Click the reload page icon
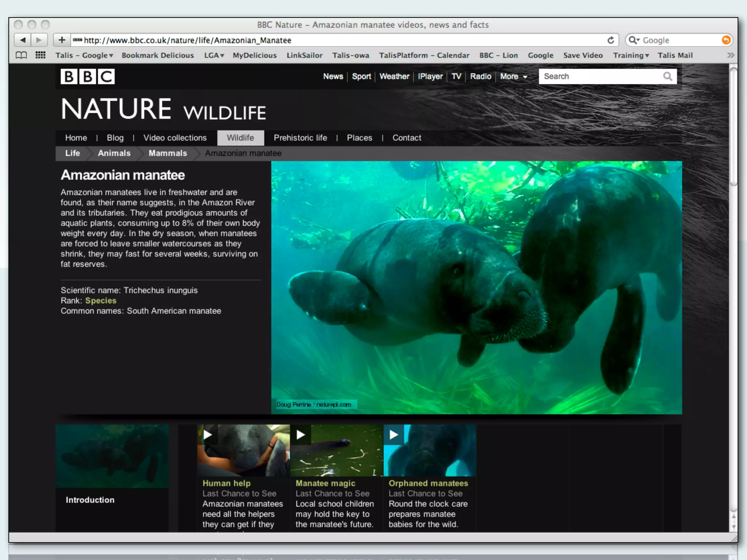 (611, 40)
